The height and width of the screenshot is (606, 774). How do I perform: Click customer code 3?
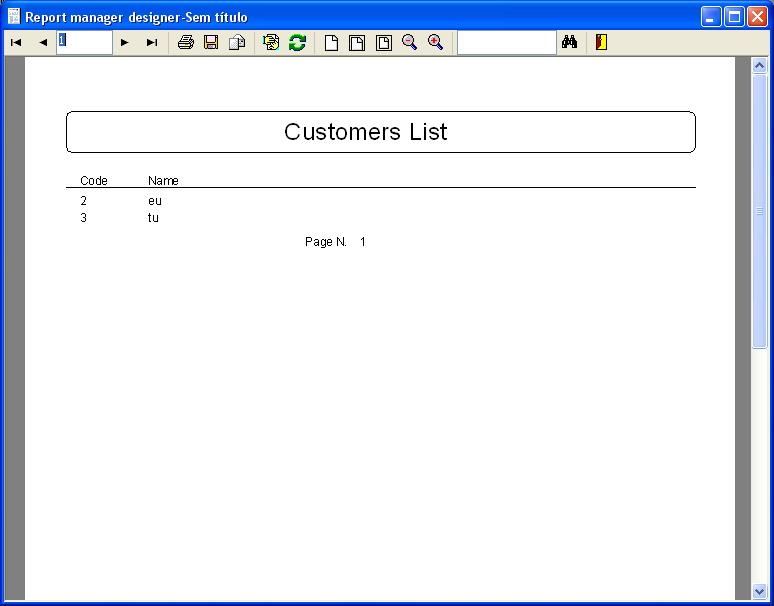[x=83, y=218]
